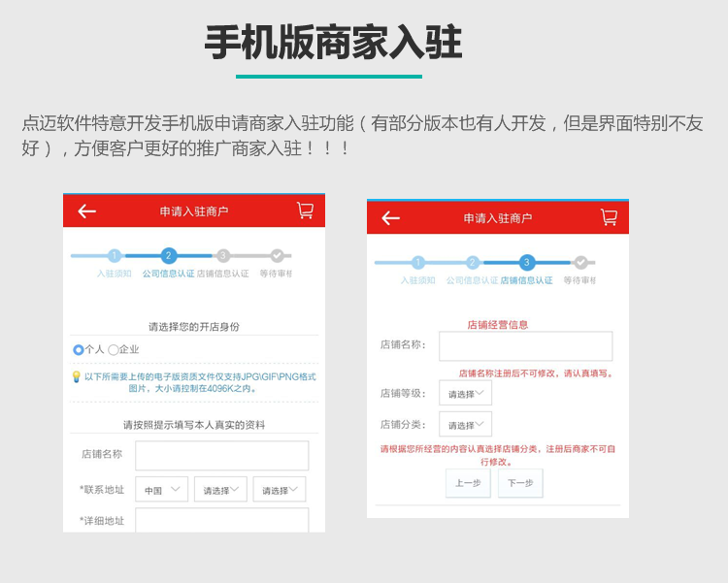Click the 申请入驻商户 title in right phone
Viewport: 728px width, 583px height.
(x=498, y=217)
